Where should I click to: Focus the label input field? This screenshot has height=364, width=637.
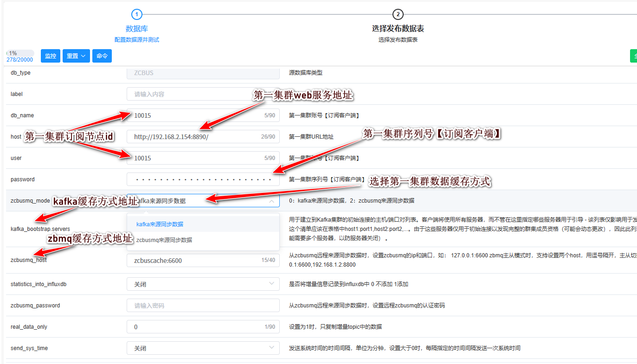pos(203,94)
